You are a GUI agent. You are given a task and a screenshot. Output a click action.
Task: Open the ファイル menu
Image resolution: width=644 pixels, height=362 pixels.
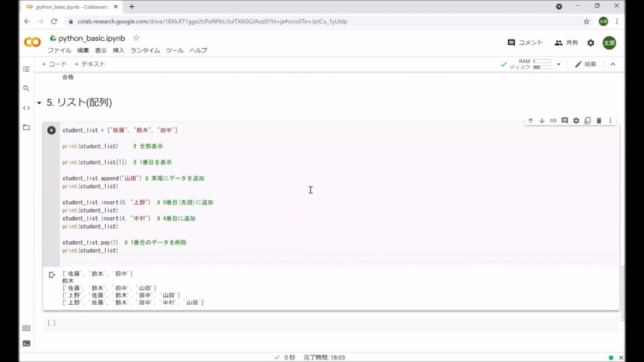pos(59,50)
